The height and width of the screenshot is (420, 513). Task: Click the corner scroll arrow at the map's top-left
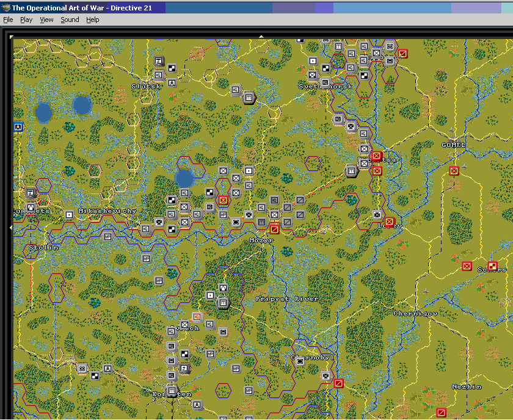pos(12,37)
